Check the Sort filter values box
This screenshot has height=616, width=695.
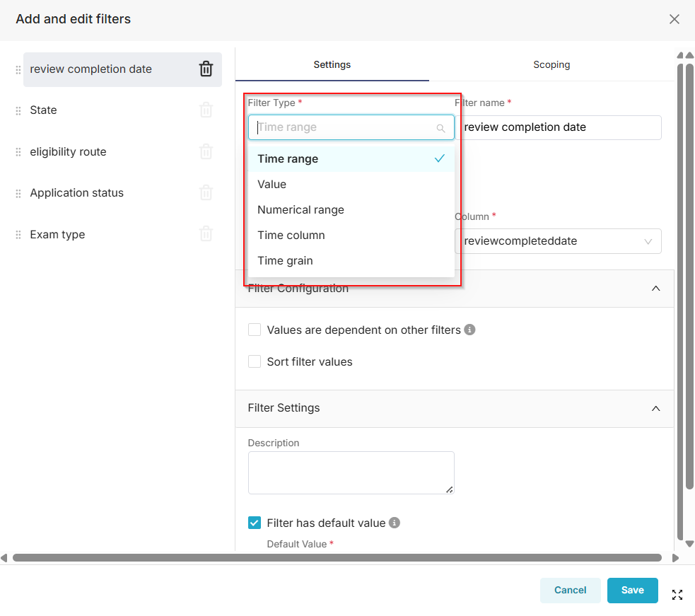click(x=255, y=361)
